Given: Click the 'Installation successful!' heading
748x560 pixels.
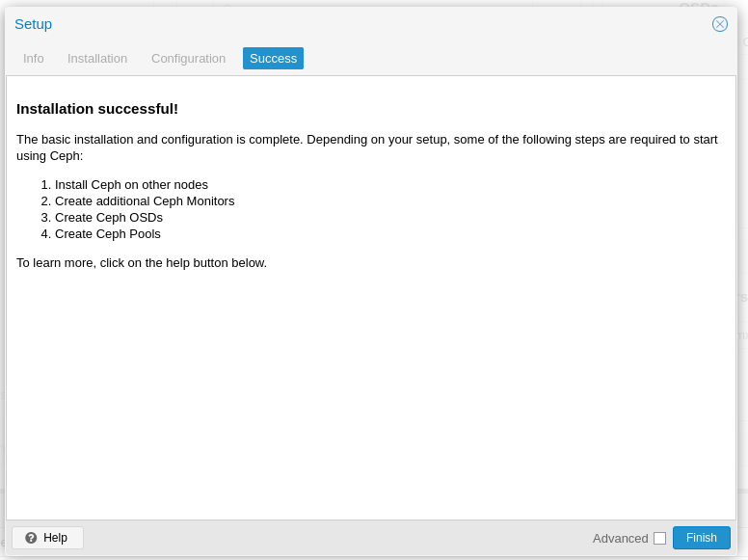Looking at the screenshot, I should [97, 109].
